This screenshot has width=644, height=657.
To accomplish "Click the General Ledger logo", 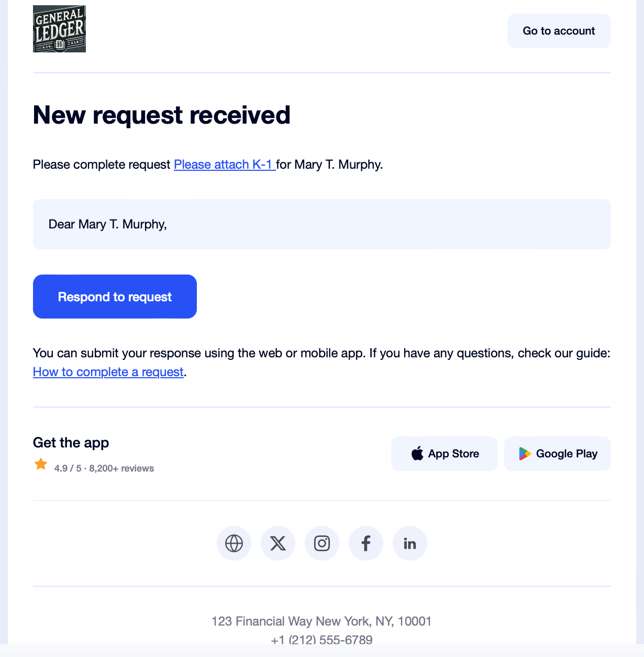I will [59, 29].
